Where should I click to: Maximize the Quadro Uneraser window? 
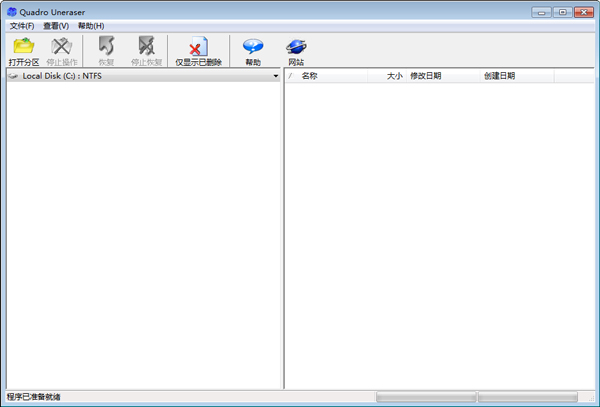coord(562,12)
